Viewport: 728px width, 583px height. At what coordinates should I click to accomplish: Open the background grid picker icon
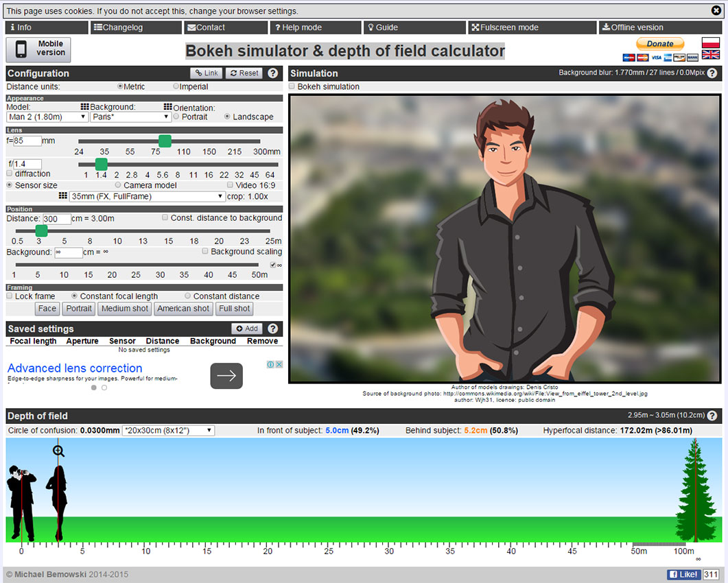click(x=167, y=107)
